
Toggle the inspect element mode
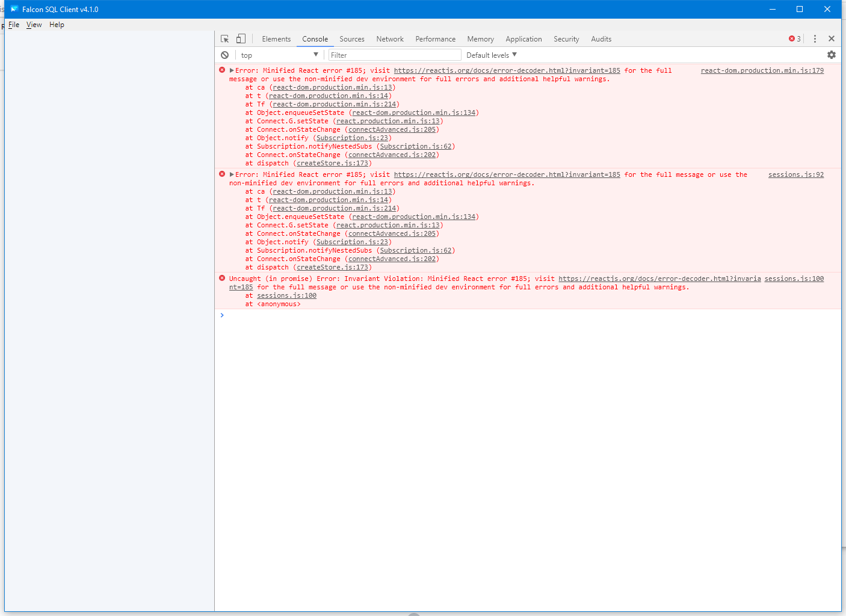pos(225,38)
